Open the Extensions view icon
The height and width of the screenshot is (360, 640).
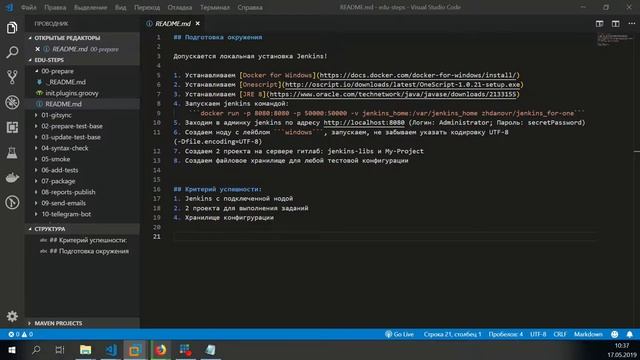pos(12,127)
